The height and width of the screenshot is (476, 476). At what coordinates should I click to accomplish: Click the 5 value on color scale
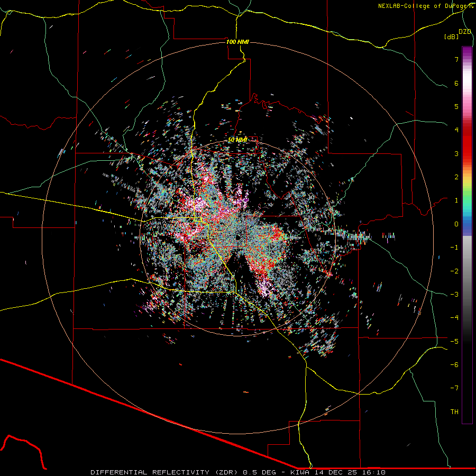coord(456,106)
